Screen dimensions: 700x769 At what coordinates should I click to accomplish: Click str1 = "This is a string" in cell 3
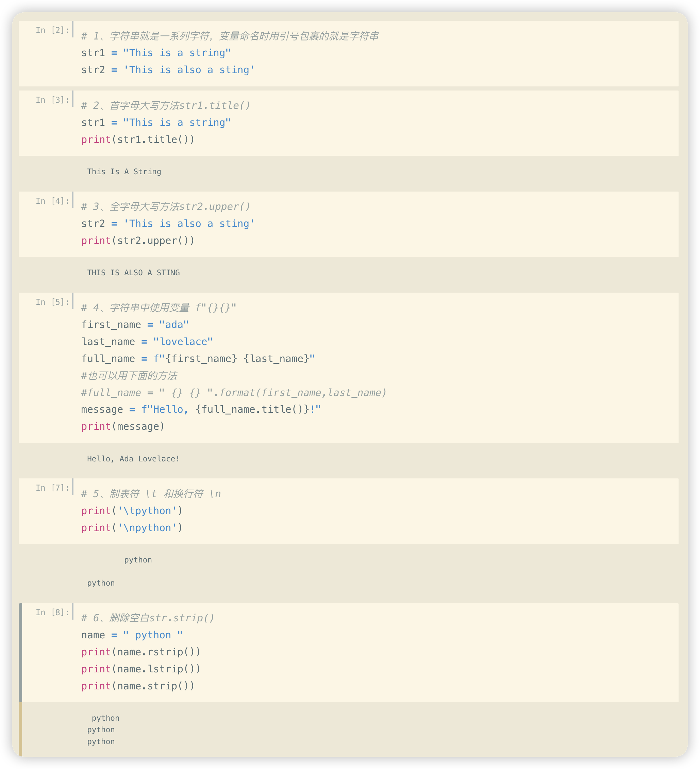pos(156,122)
